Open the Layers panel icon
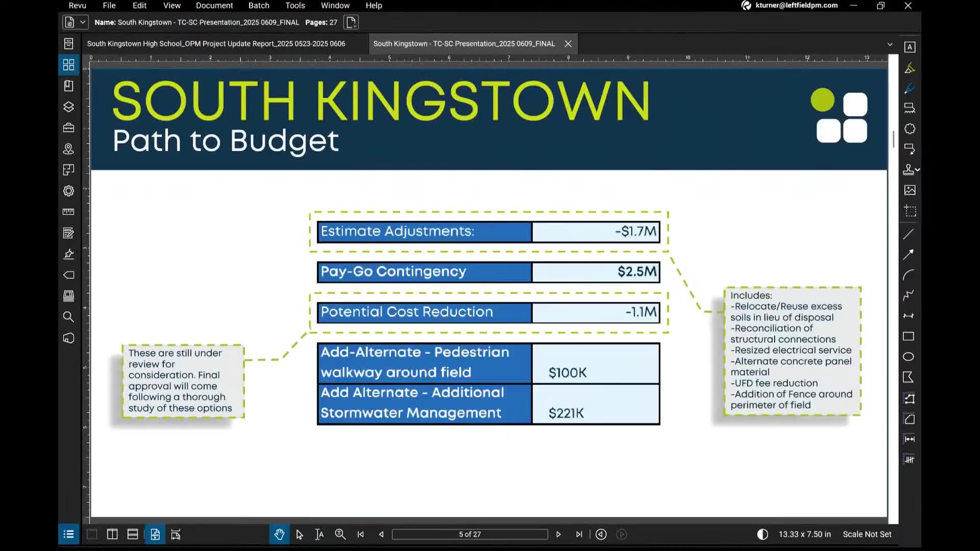 (68, 107)
